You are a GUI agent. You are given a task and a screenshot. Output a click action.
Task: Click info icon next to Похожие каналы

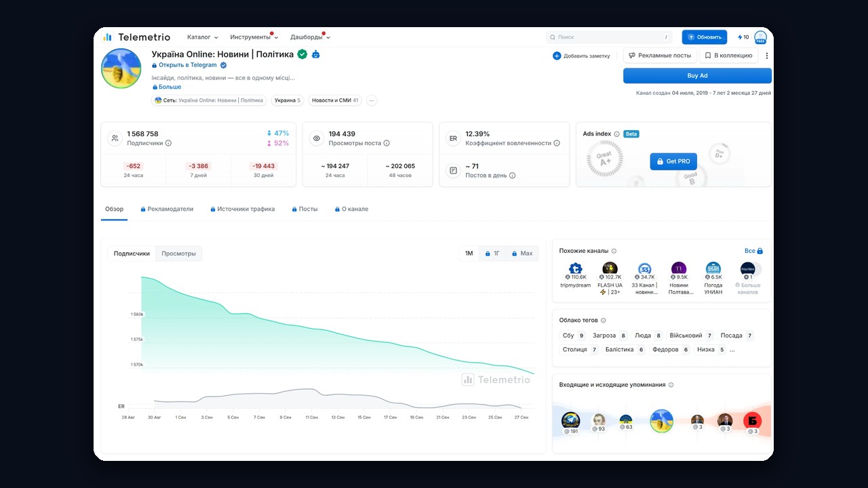[614, 251]
